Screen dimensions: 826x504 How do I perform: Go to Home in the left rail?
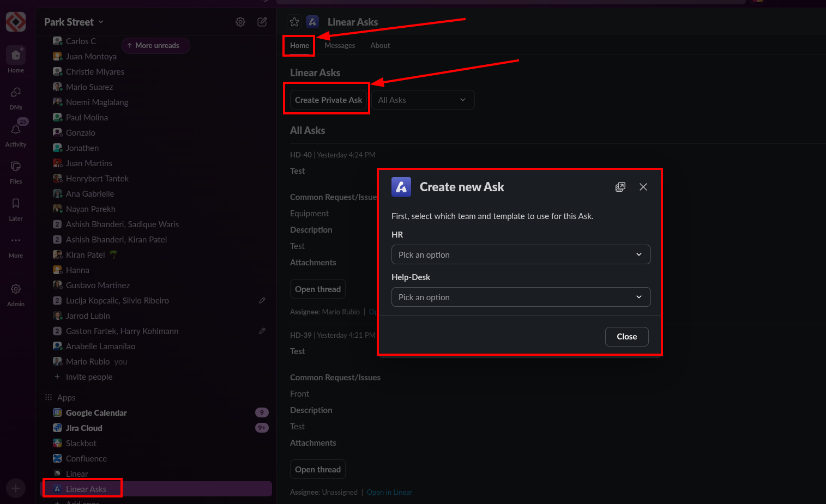[x=16, y=59]
